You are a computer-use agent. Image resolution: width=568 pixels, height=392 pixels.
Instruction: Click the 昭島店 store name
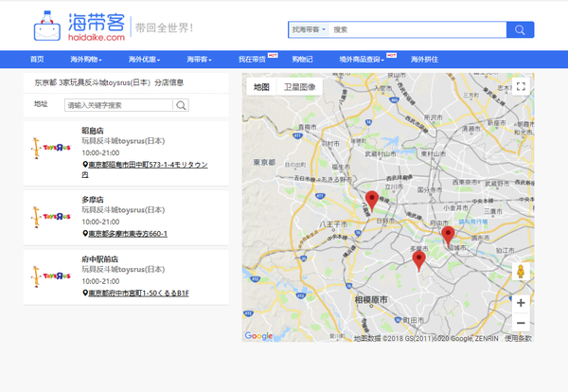[x=93, y=131]
